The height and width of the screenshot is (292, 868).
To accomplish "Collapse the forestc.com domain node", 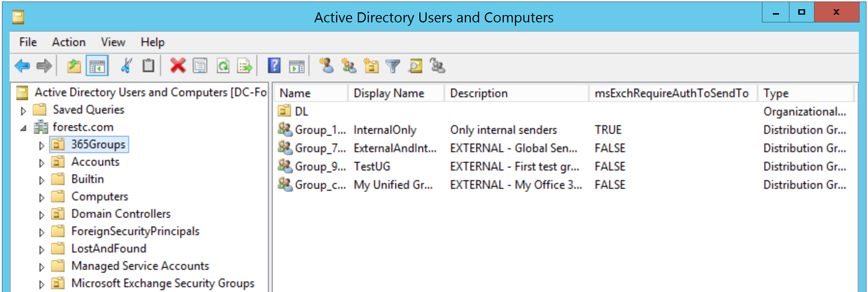I will 23,128.
